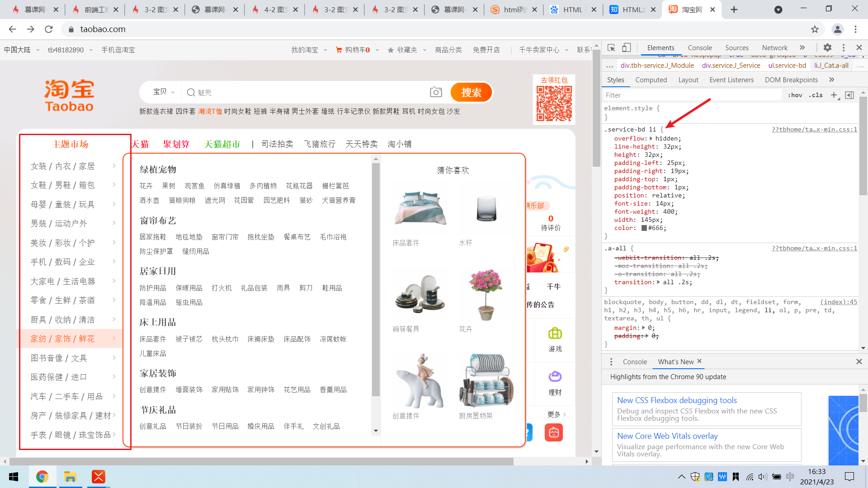
Task: Expand the overflow hidden property triangle
Action: pos(651,139)
